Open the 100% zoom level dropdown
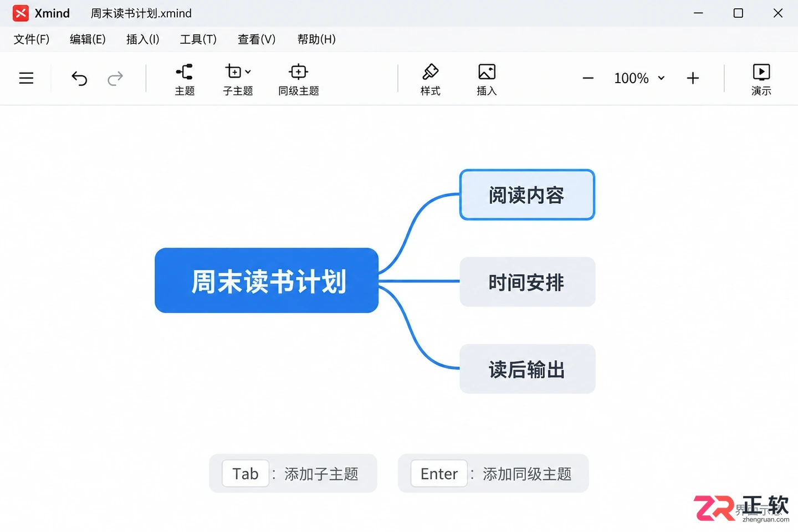798x532 pixels. point(640,78)
